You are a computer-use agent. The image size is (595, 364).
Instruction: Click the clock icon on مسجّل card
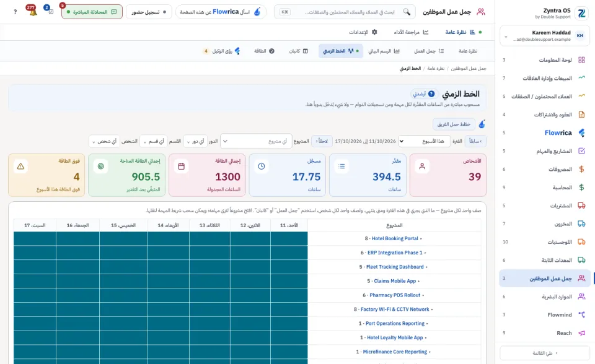point(262,166)
